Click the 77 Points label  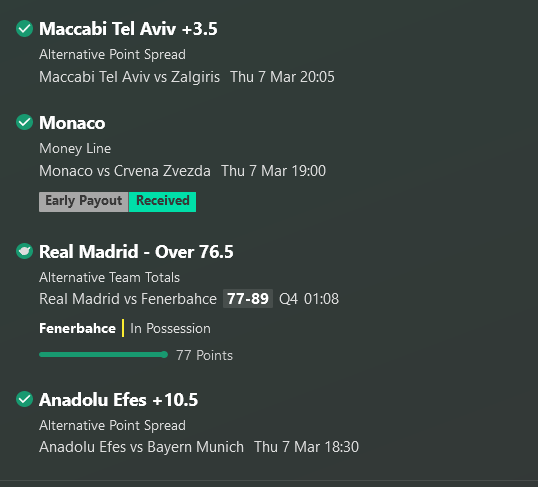(204, 355)
